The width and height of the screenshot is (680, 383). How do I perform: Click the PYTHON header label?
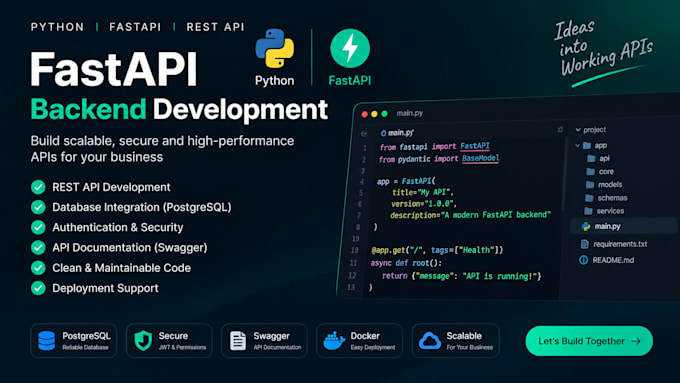57,27
